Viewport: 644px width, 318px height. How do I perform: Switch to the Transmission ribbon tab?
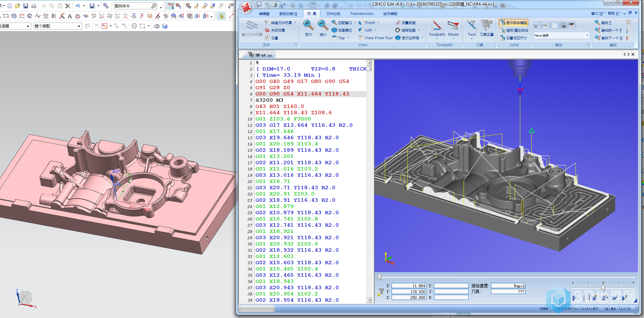361,14
